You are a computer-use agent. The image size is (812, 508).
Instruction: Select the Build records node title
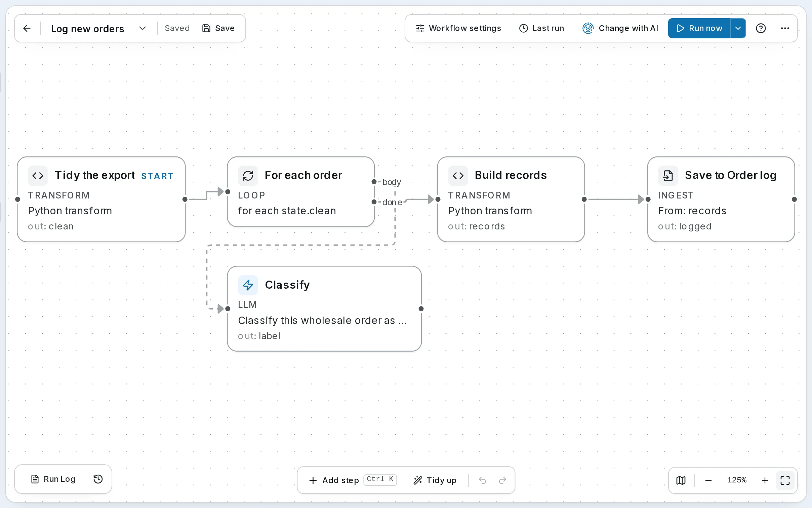pos(511,175)
